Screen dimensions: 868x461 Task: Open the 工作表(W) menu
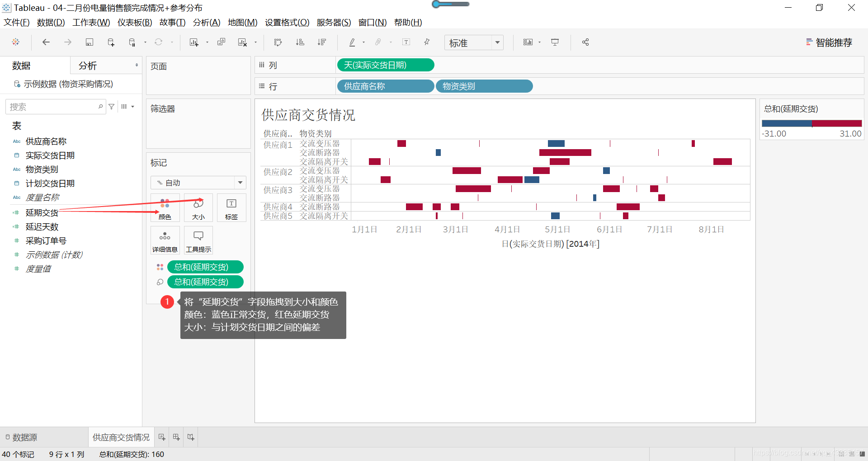tap(91, 22)
